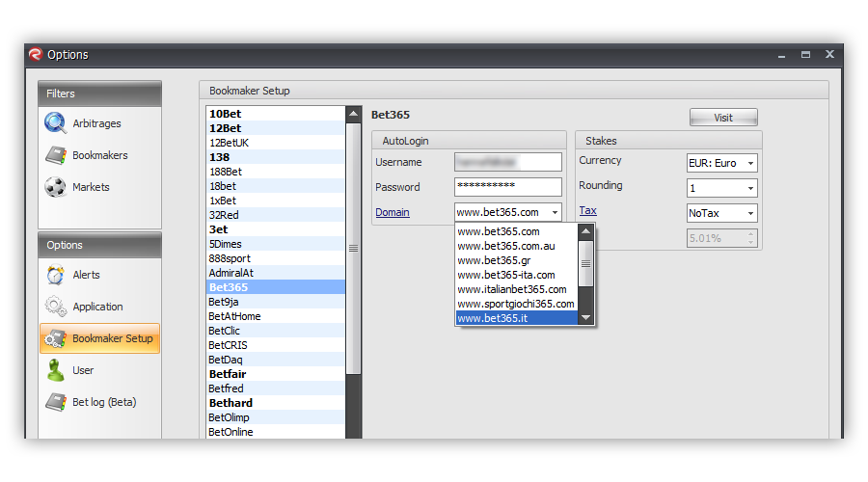Choose www.bet365.com.au domain option

click(x=517, y=246)
